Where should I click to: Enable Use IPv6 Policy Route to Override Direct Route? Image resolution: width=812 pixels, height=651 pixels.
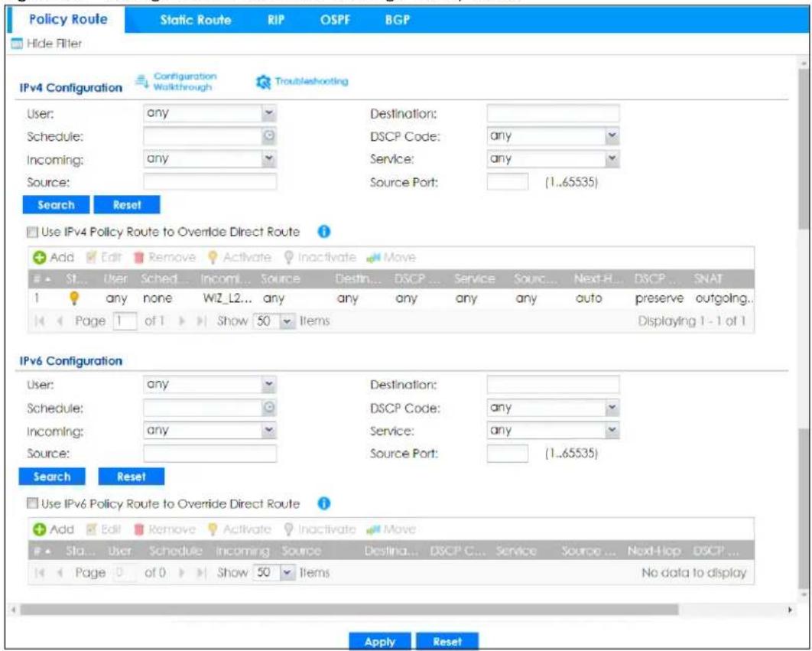[33, 503]
